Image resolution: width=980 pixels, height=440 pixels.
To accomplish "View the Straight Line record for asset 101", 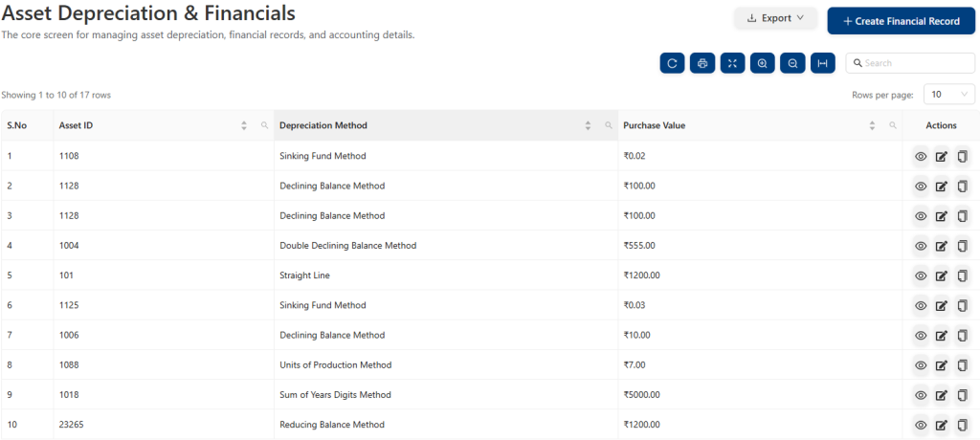I will [x=921, y=275].
